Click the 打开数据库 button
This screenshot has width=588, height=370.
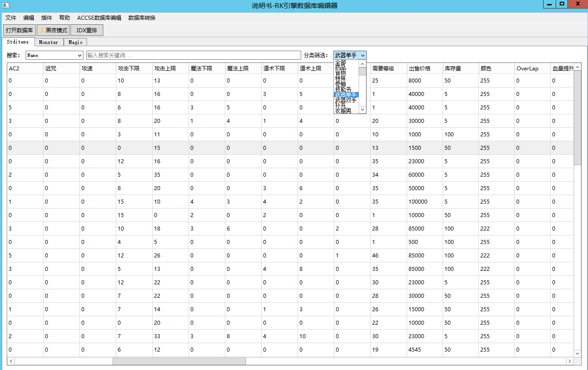click(x=19, y=30)
